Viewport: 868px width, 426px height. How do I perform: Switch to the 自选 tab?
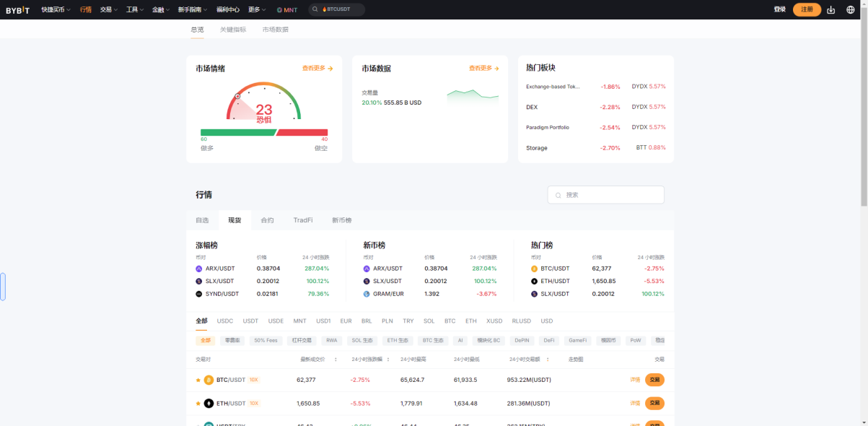click(x=202, y=220)
